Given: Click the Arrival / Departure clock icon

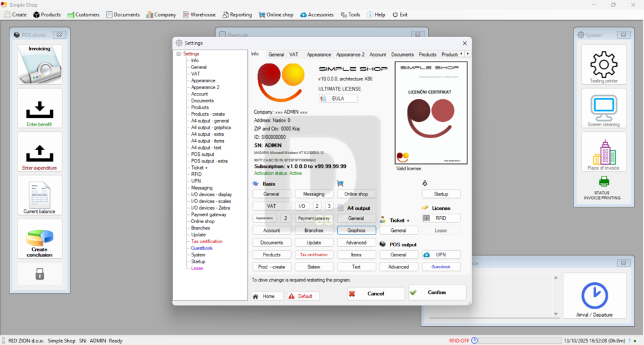Looking at the screenshot, I should tap(594, 295).
